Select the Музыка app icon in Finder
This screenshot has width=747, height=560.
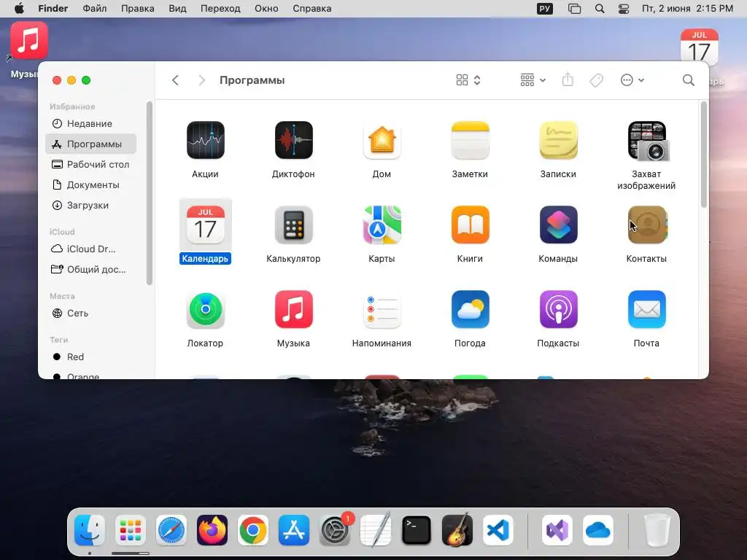(x=293, y=309)
